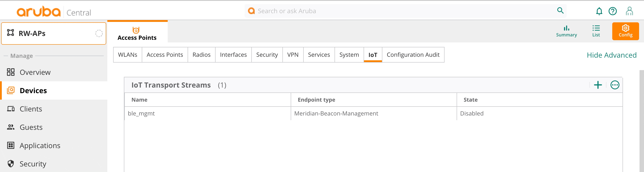Switch to System tab

click(349, 55)
